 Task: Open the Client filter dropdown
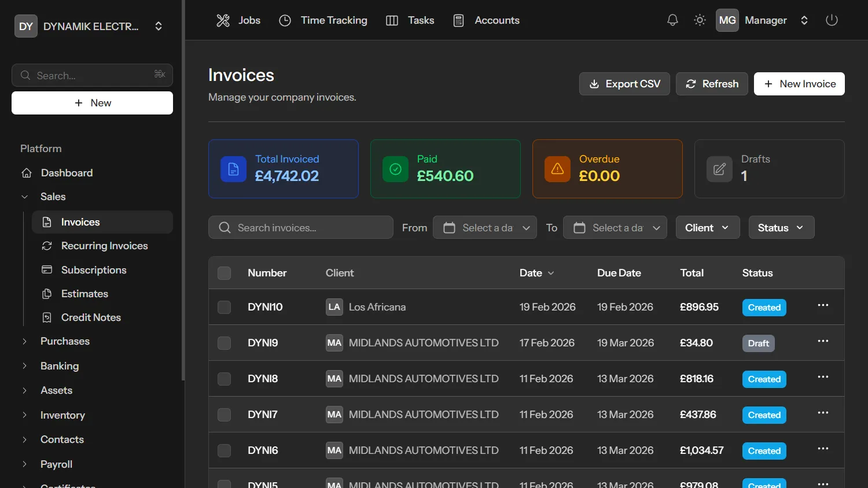click(708, 228)
